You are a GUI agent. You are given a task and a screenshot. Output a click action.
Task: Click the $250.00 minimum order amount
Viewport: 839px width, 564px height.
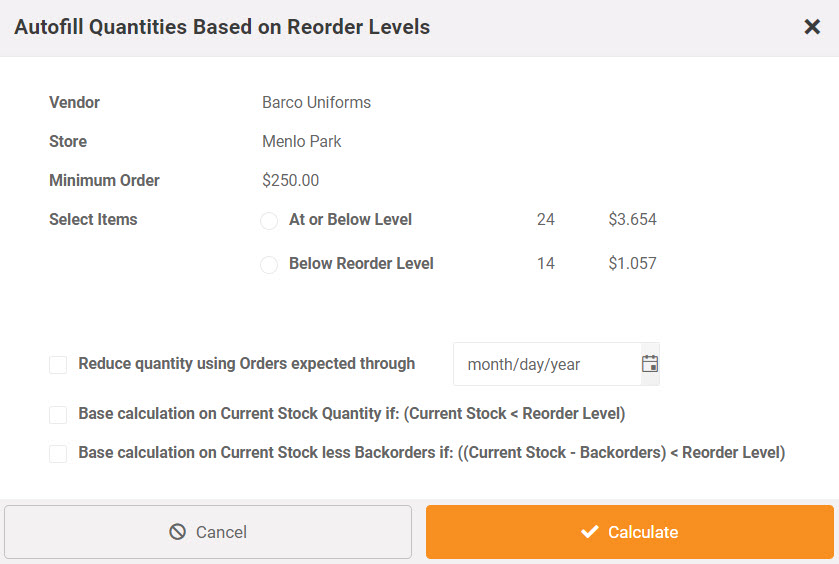pyautogui.click(x=291, y=180)
